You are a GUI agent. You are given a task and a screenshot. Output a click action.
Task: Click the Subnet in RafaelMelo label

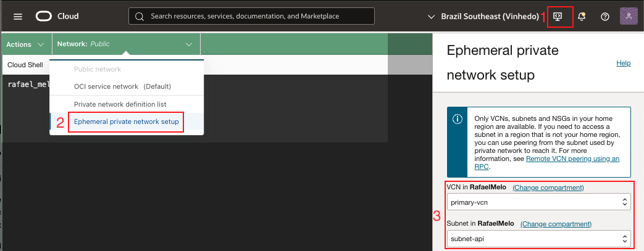pyautogui.click(x=480, y=223)
